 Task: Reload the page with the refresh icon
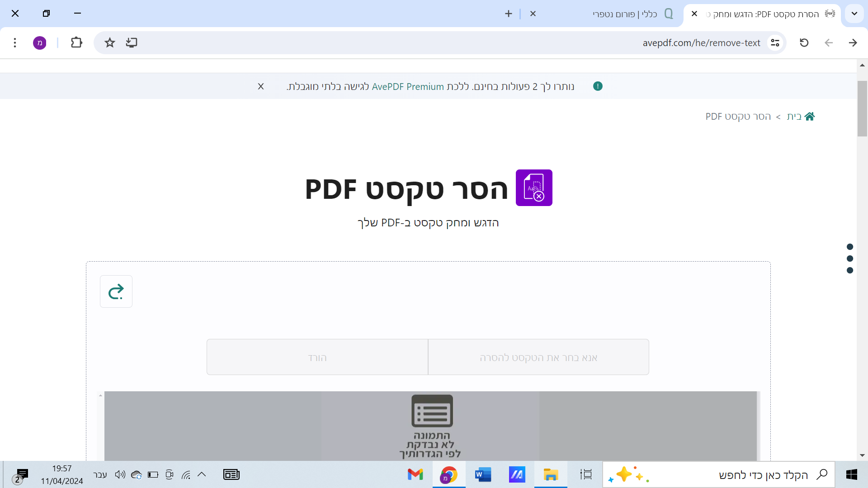pos(804,43)
